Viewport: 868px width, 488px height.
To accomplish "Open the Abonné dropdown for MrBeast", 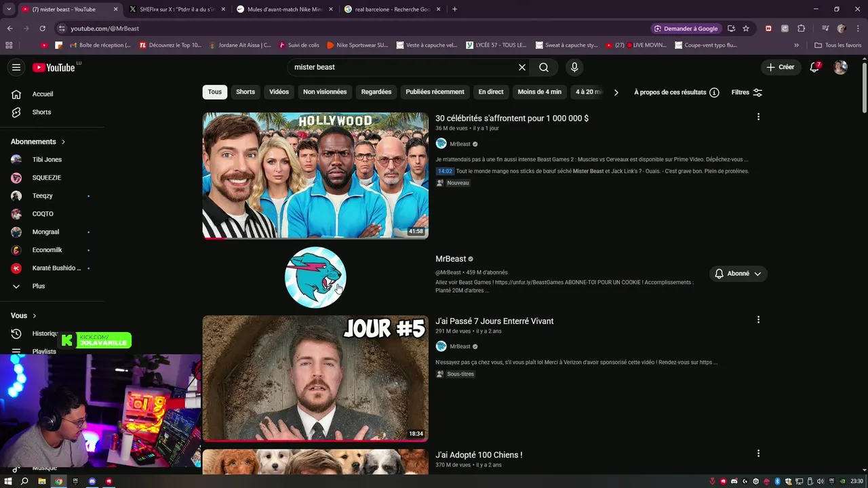I will (x=738, y=274).
